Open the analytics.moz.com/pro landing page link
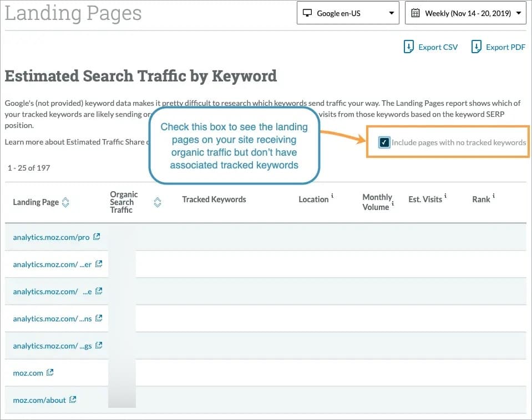The width and height of the screenshot is (532, 420). click(52, 237)
